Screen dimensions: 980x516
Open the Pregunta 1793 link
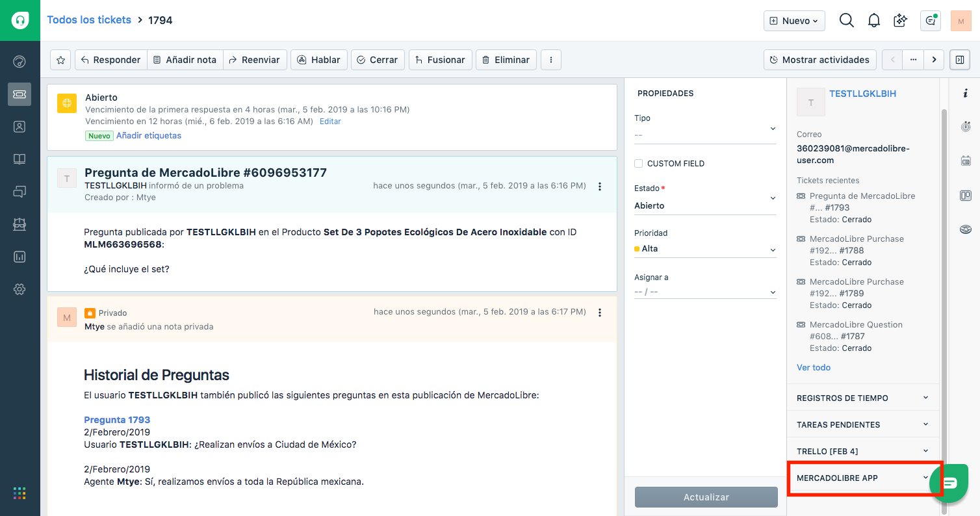tap(117, 420)
